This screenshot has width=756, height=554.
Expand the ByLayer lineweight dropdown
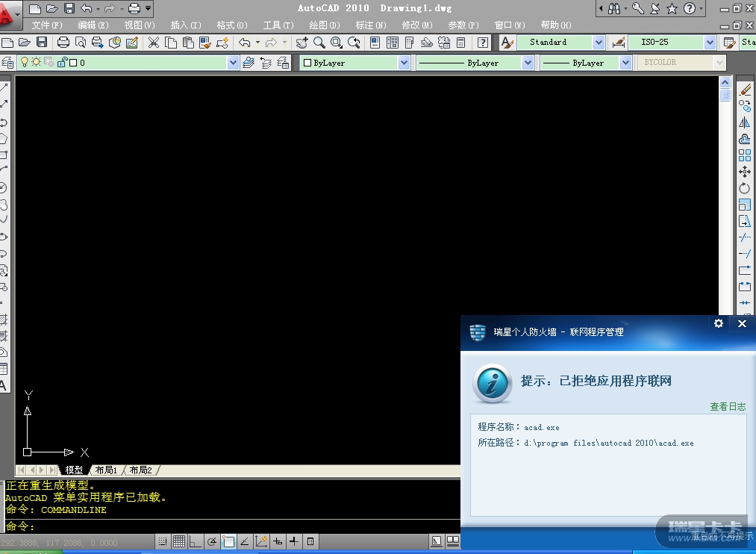point(626,63)
